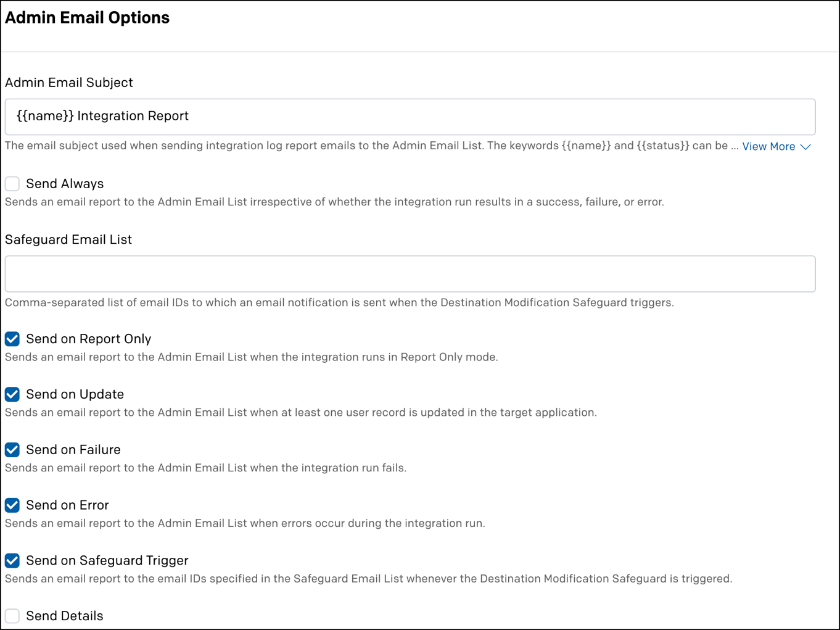Click the Send on Update label
This screenshot has width=840, height=630.
tap(75, 394)
